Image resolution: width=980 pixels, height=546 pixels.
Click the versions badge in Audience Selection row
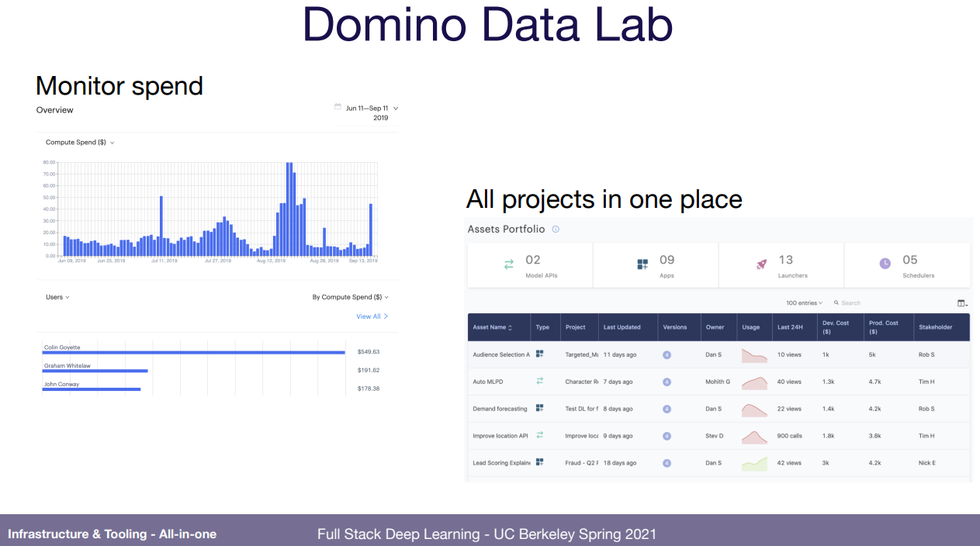click(x=667, y=354)
